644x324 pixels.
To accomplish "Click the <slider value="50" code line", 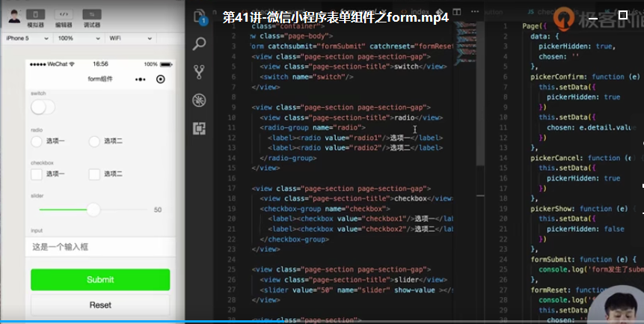I will pos(356,290).
